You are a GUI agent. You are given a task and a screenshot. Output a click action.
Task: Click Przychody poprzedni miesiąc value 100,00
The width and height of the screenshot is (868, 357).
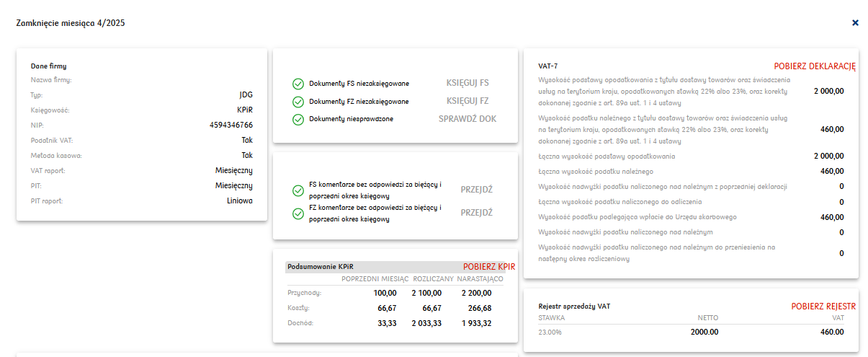click(385, 293)
